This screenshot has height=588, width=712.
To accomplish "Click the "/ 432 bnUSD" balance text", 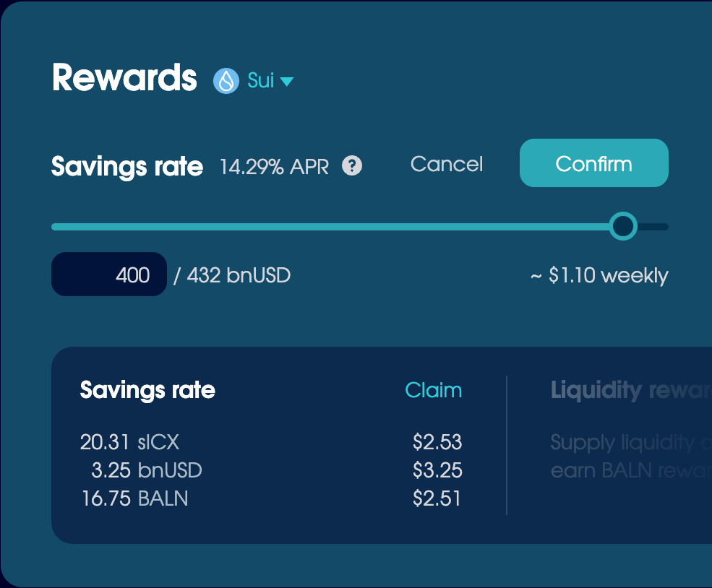I will tap(231, 275).
